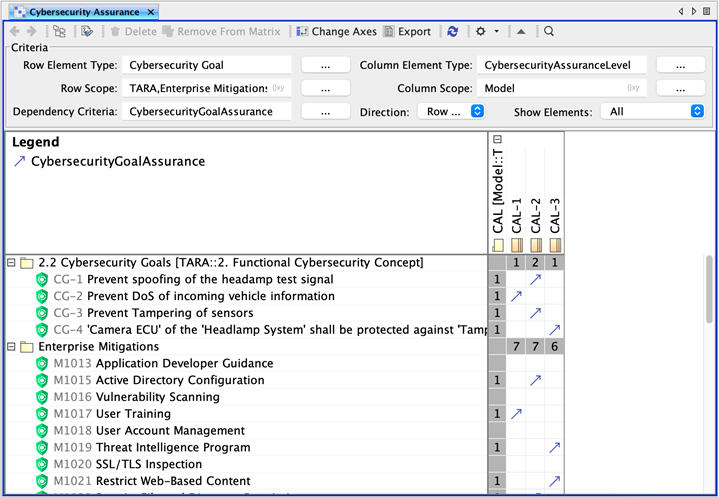Collapse the column header group expander

point(498,139)
